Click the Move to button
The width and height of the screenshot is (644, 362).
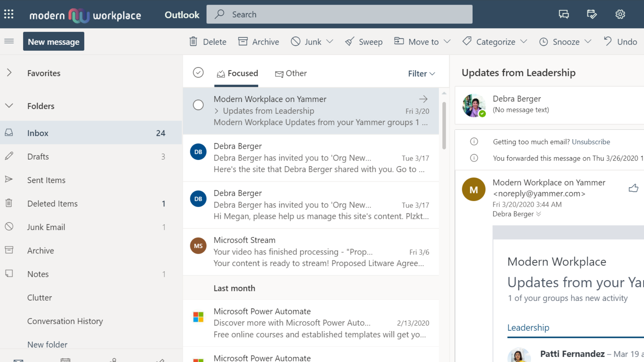point(416,42)
